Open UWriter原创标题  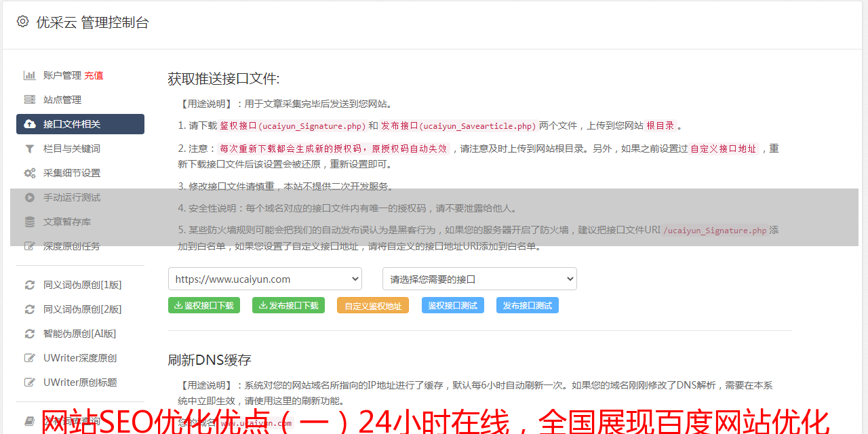coord(80,382)
